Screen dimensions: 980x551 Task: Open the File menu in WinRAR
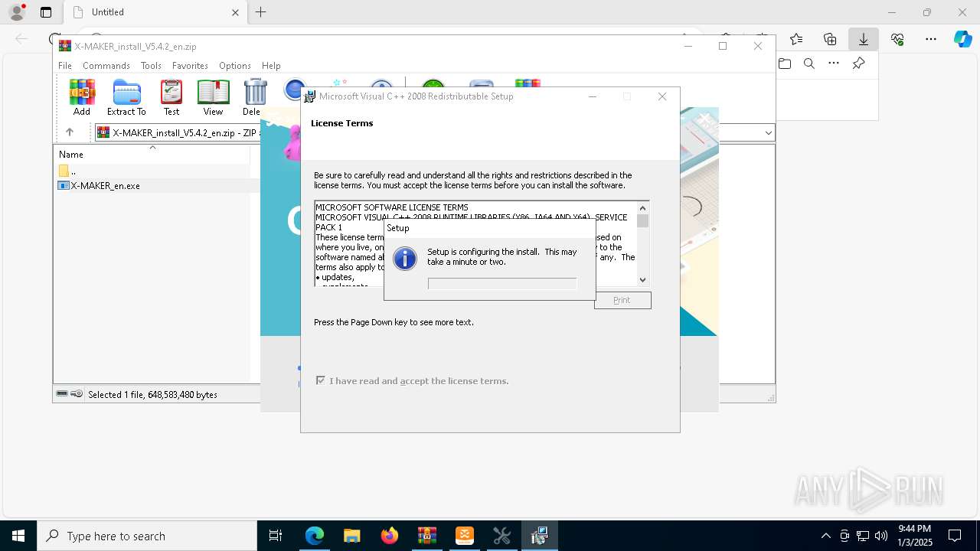tap(65, 66)
